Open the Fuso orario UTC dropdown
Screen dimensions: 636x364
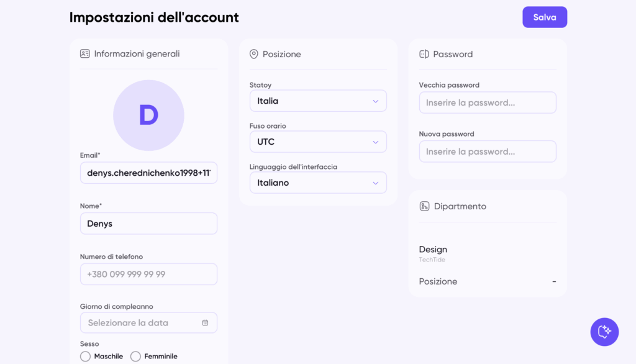(x=317, y=142)
